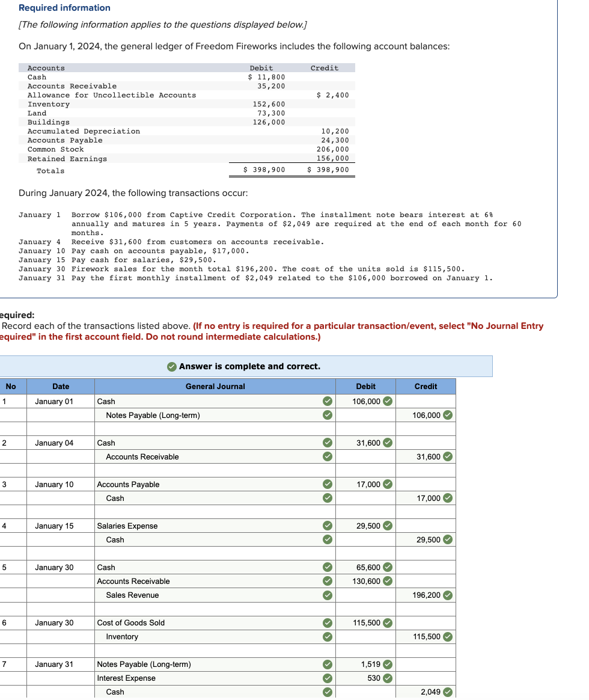Click check icon in Accounts Payable journal row

(328, 484)
